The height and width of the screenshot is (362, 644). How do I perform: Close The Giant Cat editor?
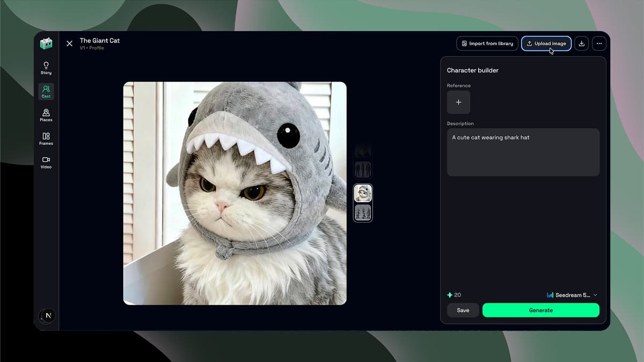point(69,43)
